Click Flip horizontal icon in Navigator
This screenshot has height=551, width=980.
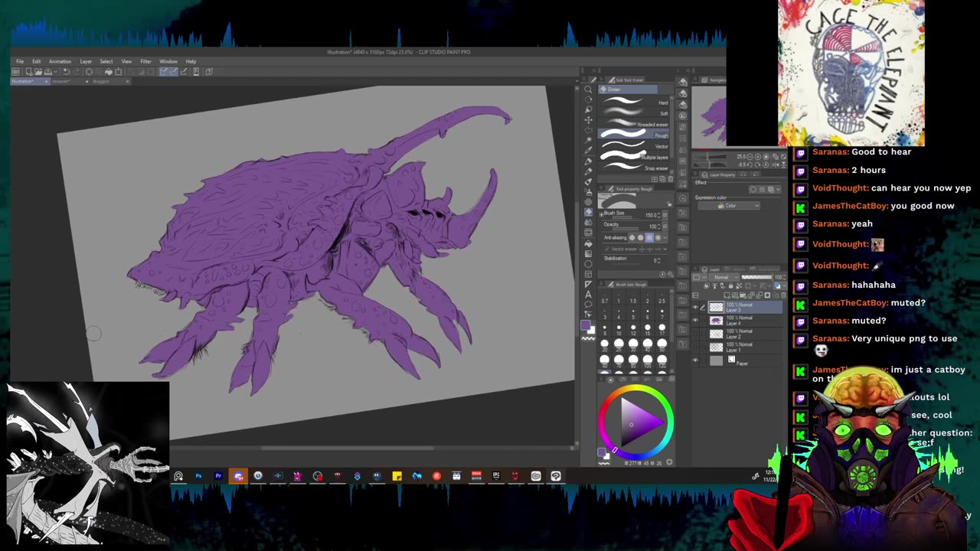pos(776,165)
